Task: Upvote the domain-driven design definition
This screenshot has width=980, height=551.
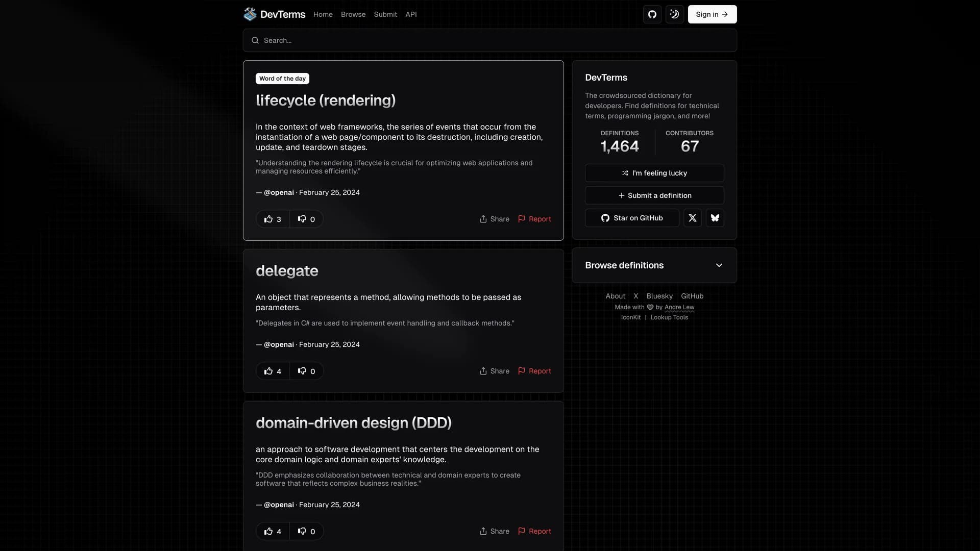Action: [273, 531]
